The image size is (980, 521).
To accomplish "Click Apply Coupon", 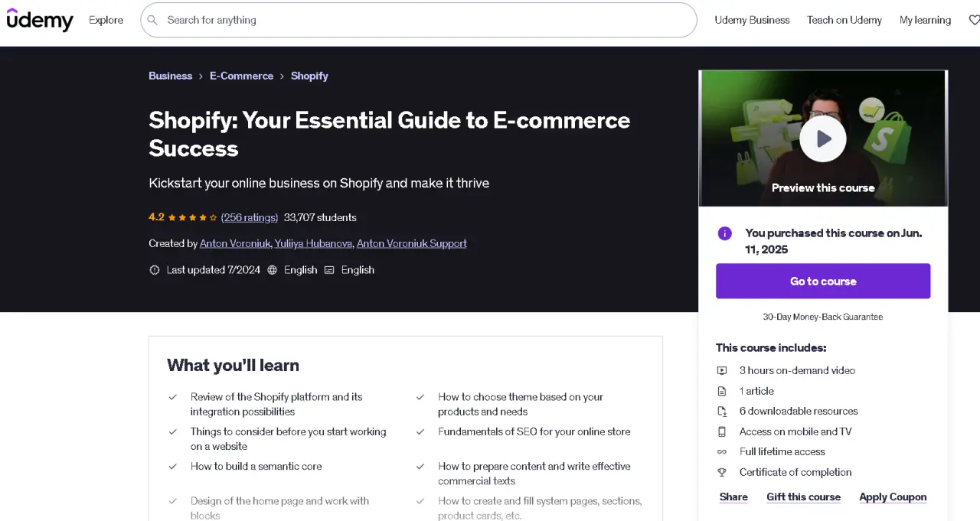I will pyautogui.click(x=893, y=497).
